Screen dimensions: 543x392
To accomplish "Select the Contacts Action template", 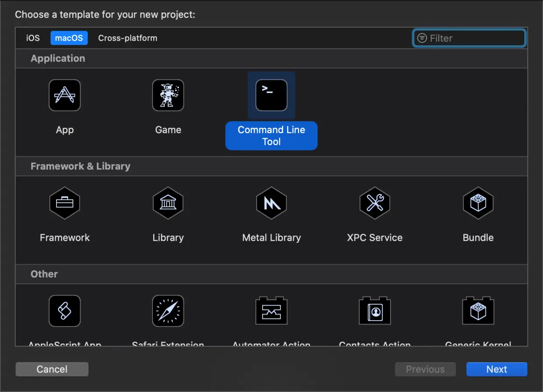I will (x=374, y=311).
